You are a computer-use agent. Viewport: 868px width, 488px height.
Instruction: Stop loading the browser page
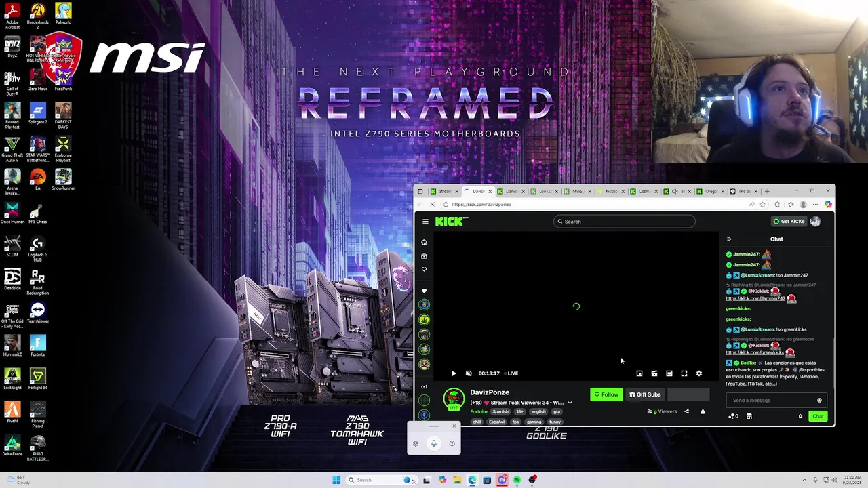pos(432,204)
